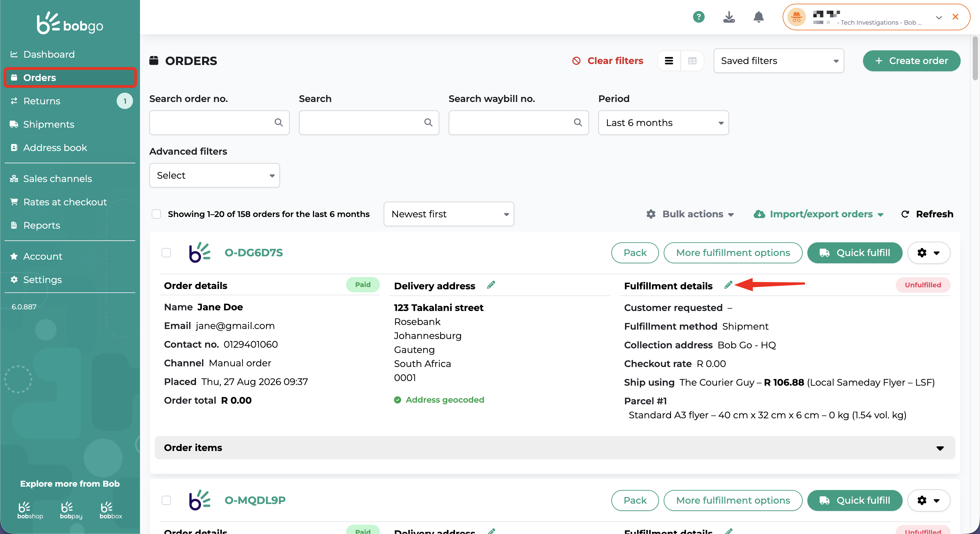
Task: Tick the select-all orders checkbox
Action: pyautogui.click(x=156, y=214)
